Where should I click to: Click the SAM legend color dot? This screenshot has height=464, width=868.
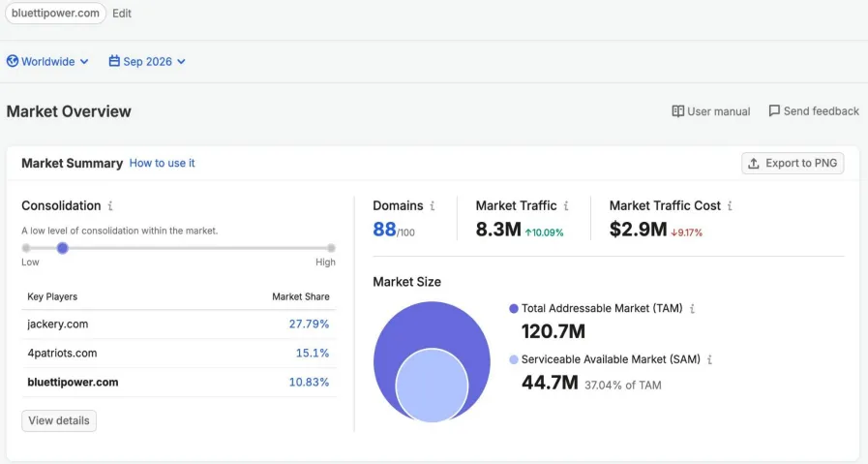514,359
